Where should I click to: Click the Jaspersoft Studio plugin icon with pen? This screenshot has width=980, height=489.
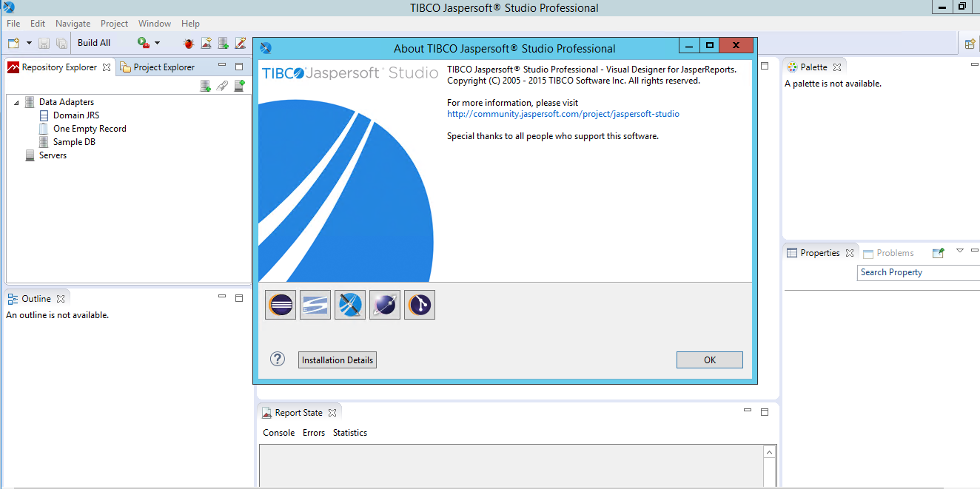(350, 305)
